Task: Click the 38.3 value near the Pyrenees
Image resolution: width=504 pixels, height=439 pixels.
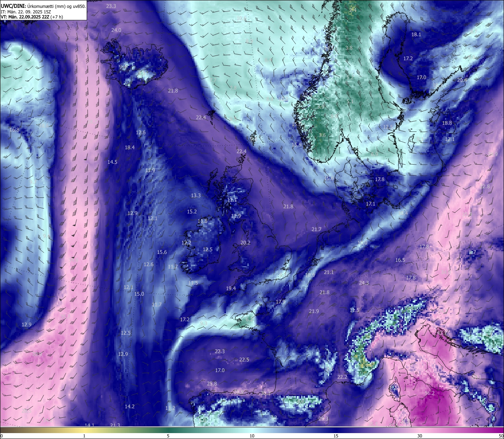Action: tap(266, 393)
